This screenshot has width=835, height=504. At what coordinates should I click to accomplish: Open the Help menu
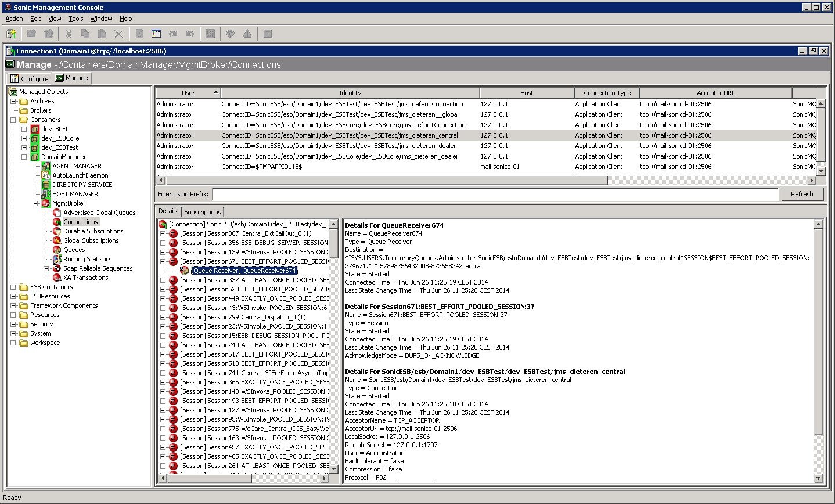tap(126, 19)
